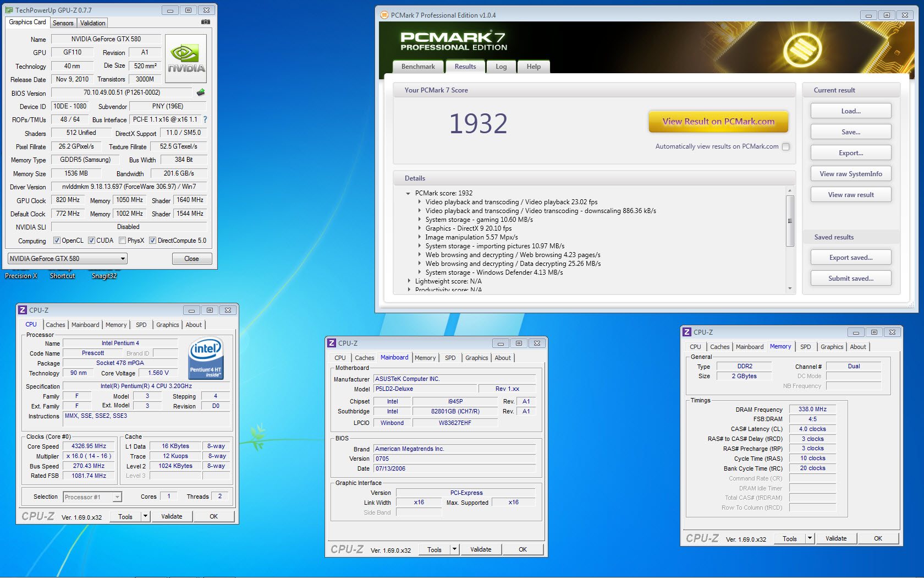
Task: Click bus interface question mark icon
Action: 205,119
